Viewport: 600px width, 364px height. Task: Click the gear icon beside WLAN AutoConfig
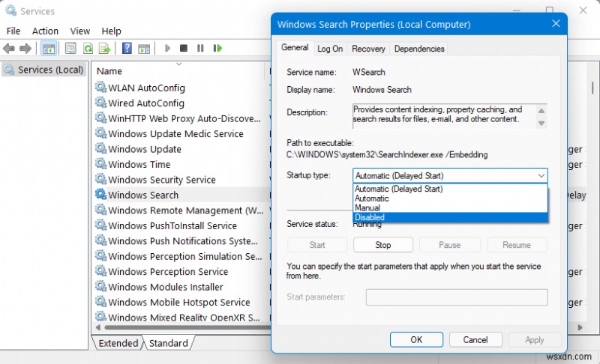point(100,88)
